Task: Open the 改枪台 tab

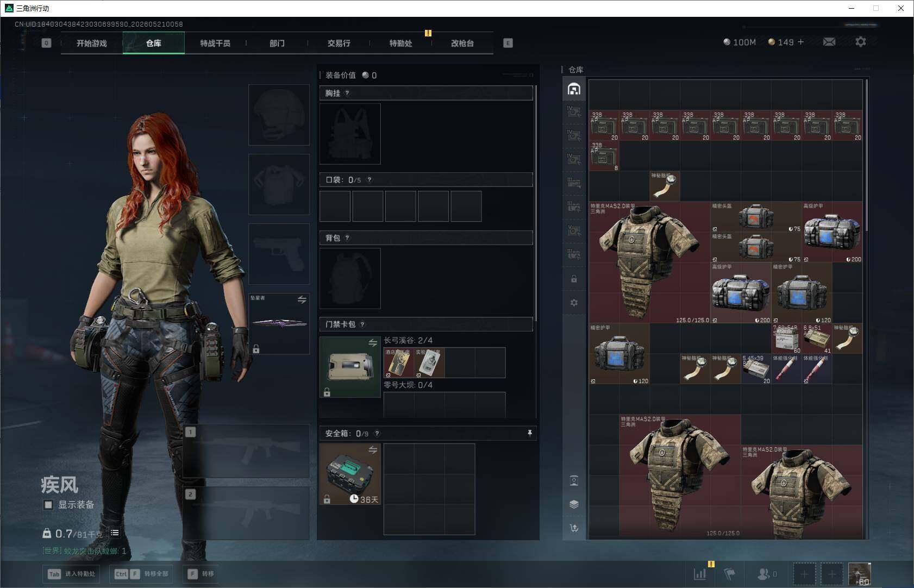Action: [462, 43]
